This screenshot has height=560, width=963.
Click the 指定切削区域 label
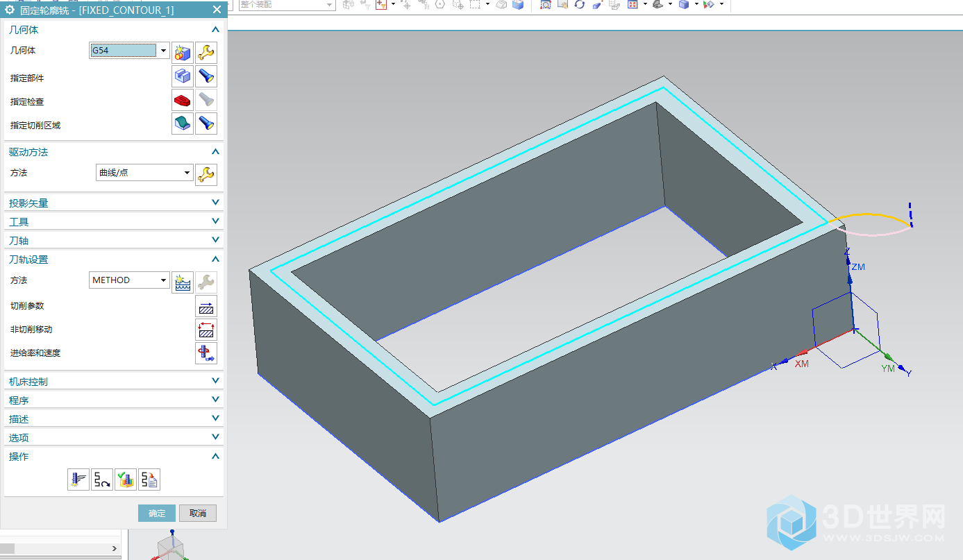[35, 126]
